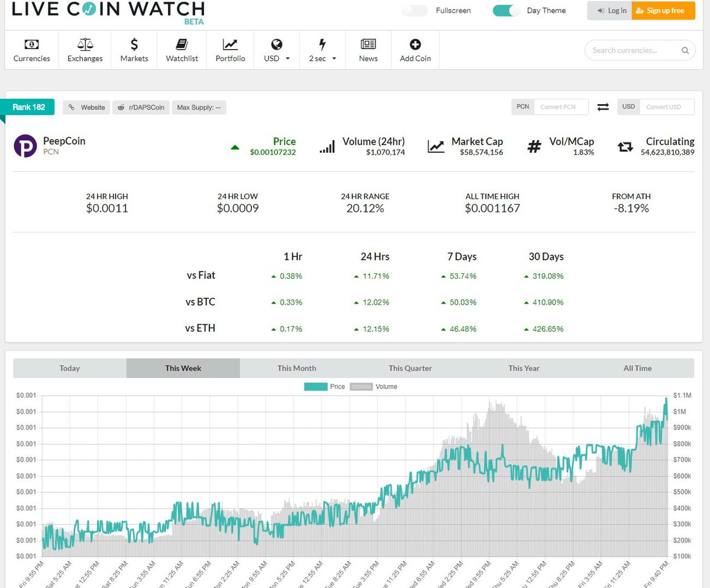
Task: Click the Live Coin Watch logo
Action: pyautogui.click(x=108, y=11)
